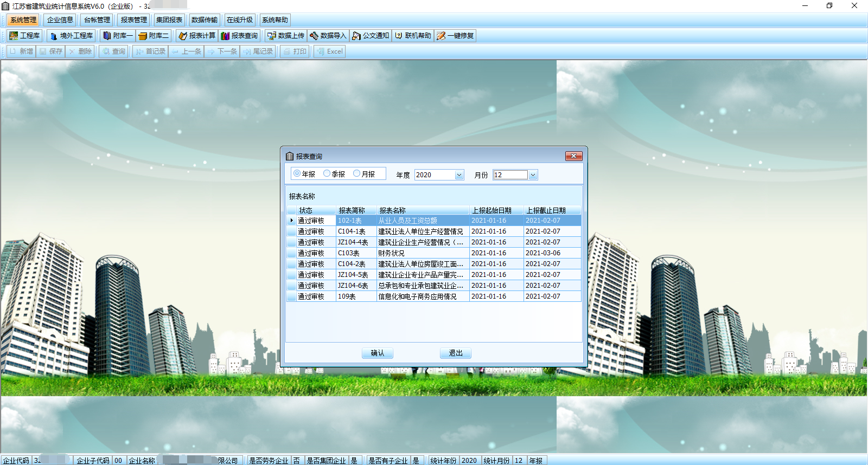Click the 删除 toolbar button

80,51
